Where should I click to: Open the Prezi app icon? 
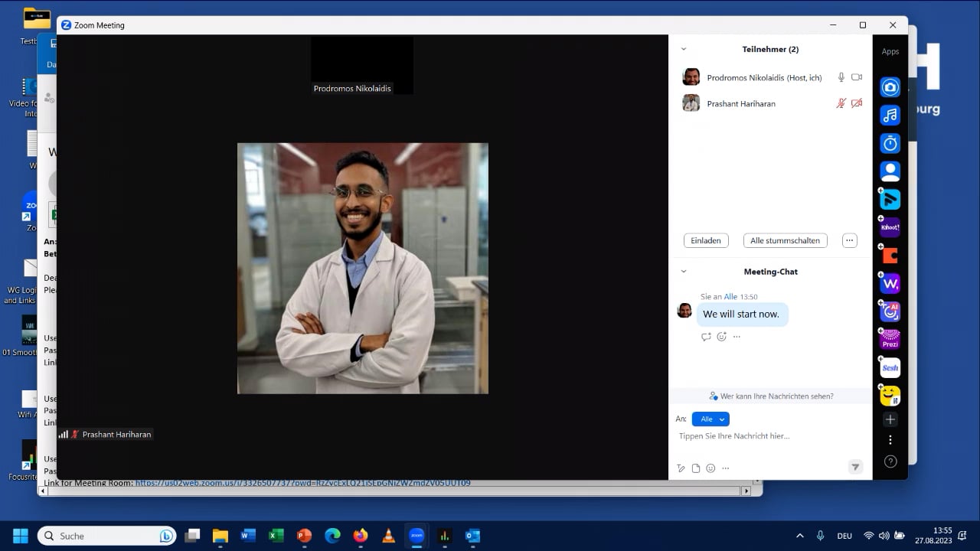coord(890,339)
